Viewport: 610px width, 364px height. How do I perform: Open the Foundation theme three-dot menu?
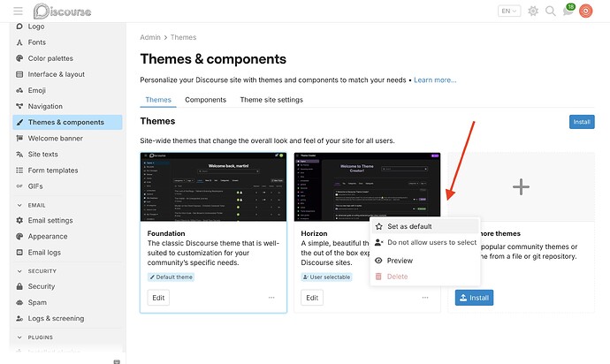coord(271,298)
